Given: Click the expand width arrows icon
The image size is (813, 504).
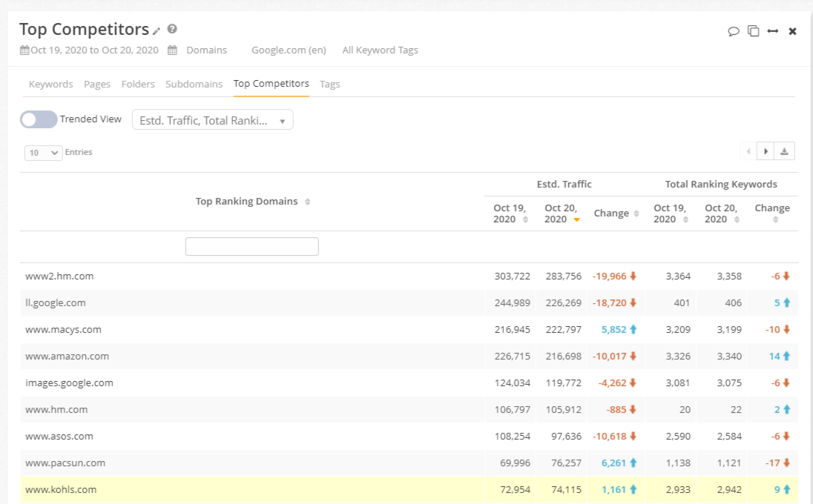Looking at the screenshot, I should [772, 31].
